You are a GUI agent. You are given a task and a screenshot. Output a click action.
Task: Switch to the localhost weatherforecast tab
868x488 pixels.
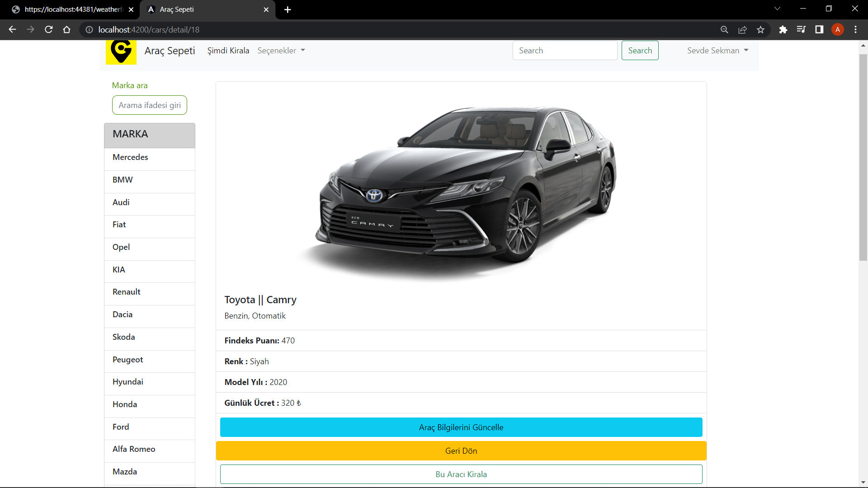point(72,9)
